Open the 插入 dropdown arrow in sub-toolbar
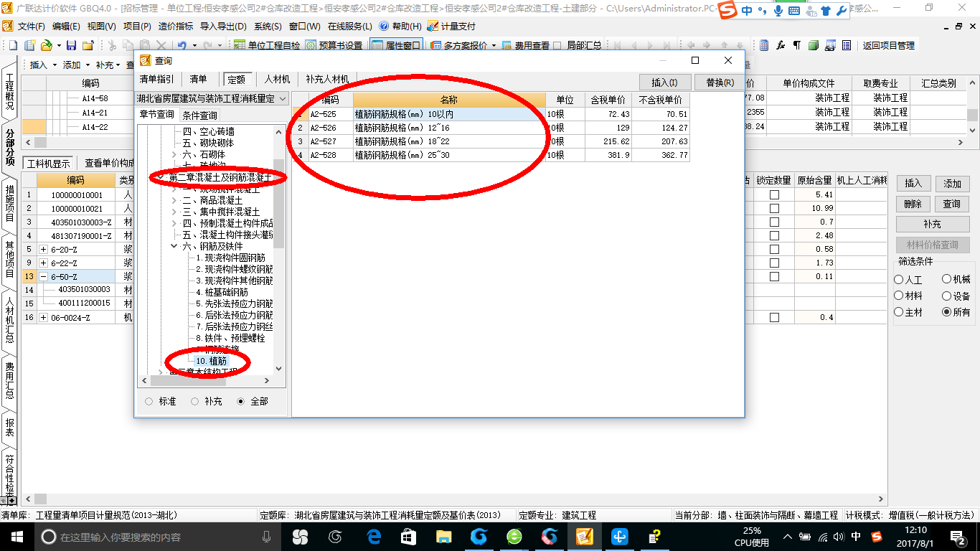The width and height of the screenshot is (980, 551). click(55, 65)
